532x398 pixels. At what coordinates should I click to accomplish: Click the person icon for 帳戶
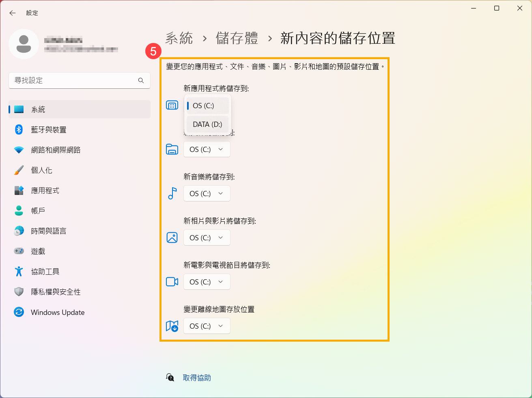19,211
